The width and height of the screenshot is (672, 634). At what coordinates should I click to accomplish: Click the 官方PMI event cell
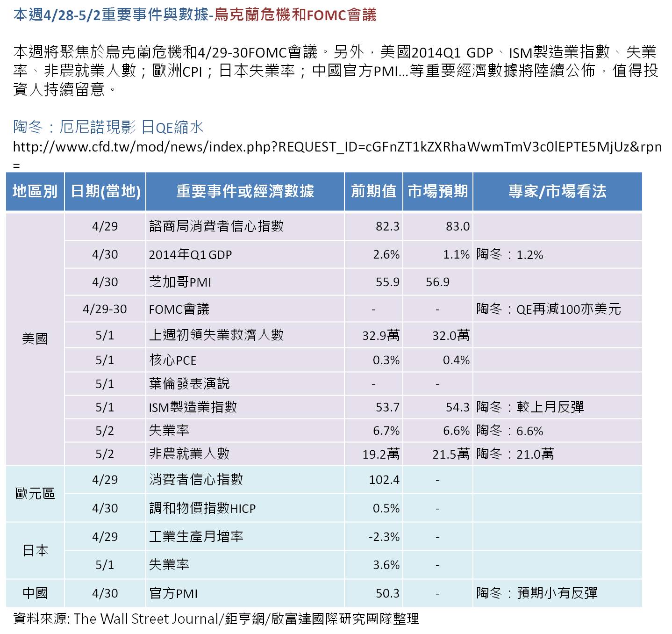pos(245,593)
